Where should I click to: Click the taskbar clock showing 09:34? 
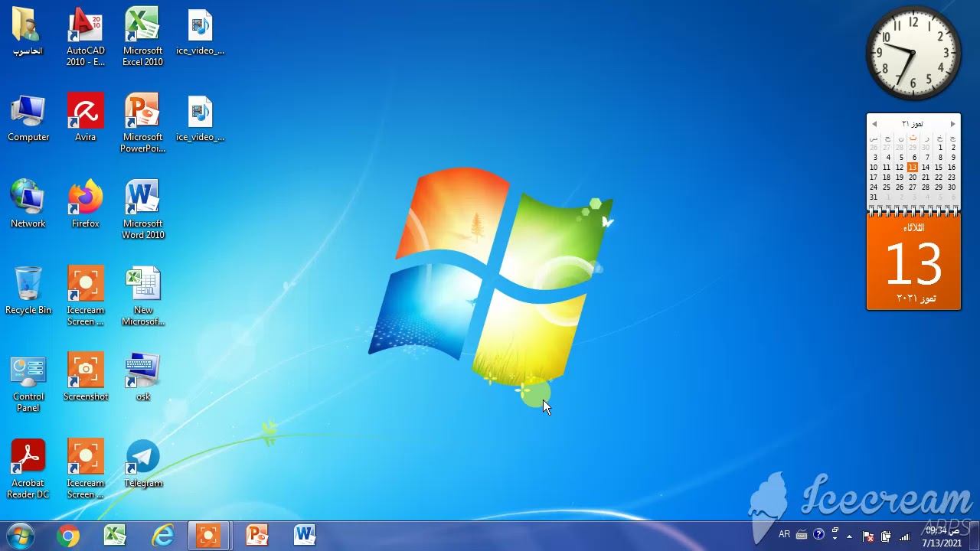coord(942,536)
